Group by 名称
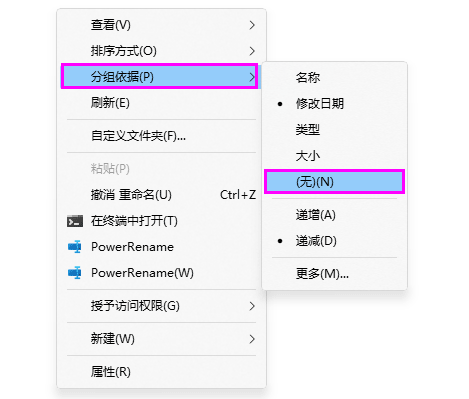Screen dimensions: 469x399 pyautogui.click(x=334, y=78)
